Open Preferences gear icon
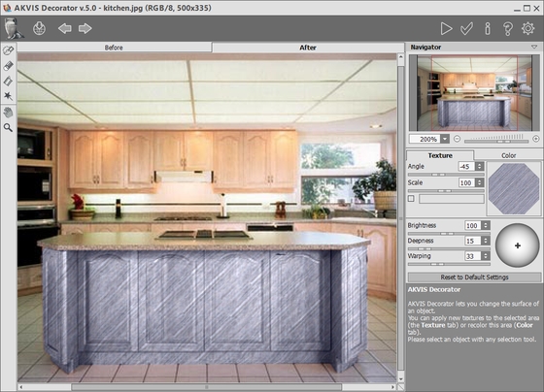The height and width of the screenshot is (392, 544). [528, 28]
